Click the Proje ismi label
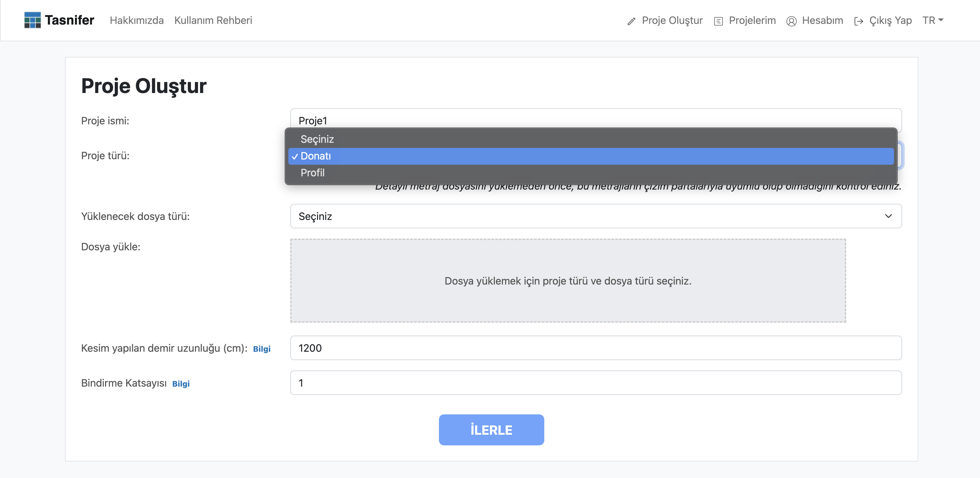The width and height of the screenshot is (980, 478). [x=105, y=120]
